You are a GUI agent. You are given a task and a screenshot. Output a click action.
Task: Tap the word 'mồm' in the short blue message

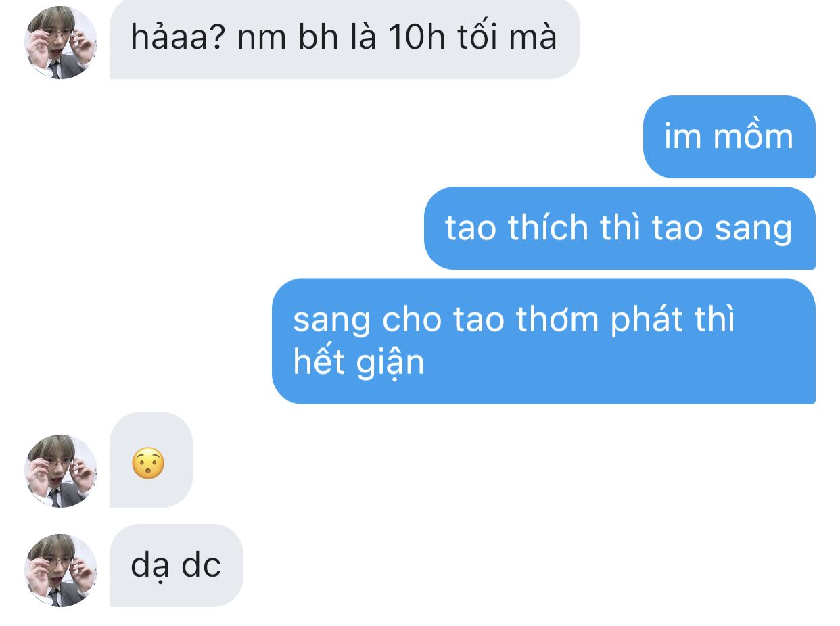click(752, 137)
